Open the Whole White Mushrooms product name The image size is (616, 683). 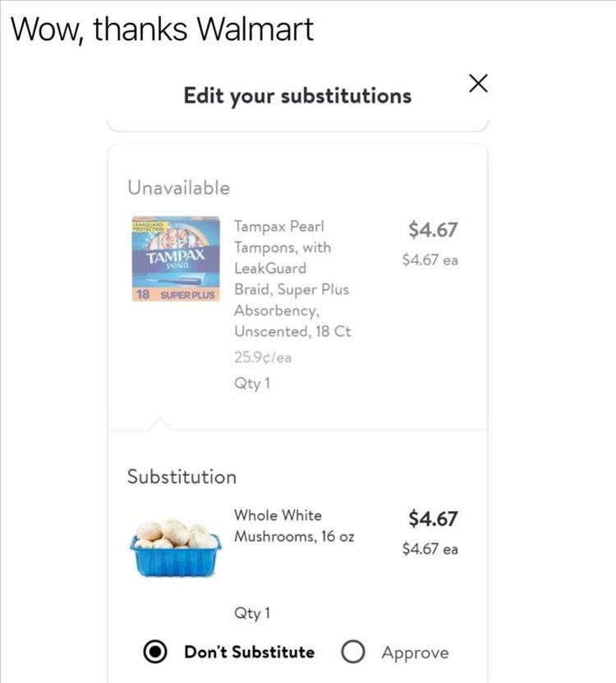tap(294, 525)
